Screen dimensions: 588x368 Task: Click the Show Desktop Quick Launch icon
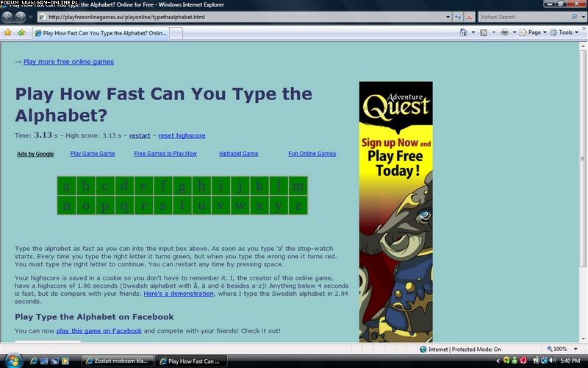pyautogui.click(x=44, y=361)
